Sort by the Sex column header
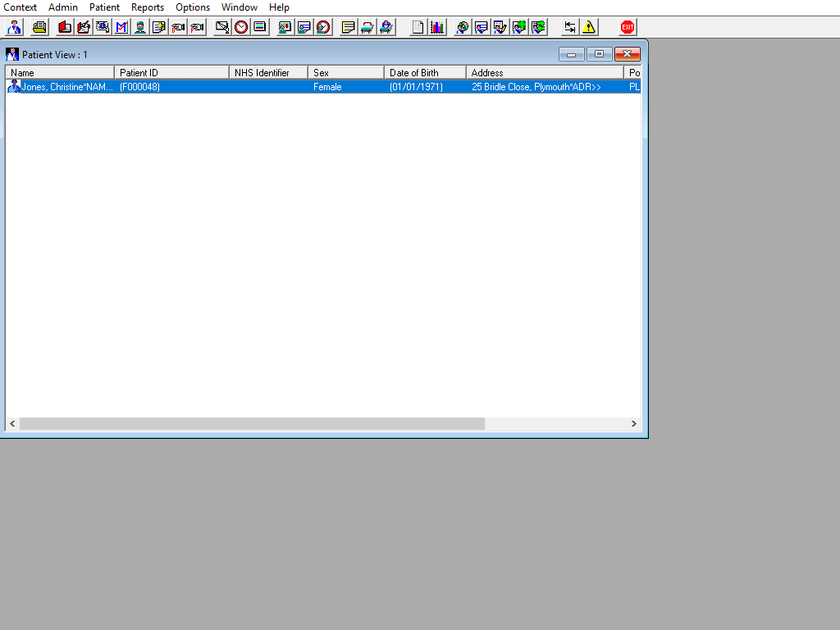840x630 pixels. point(346,73)
